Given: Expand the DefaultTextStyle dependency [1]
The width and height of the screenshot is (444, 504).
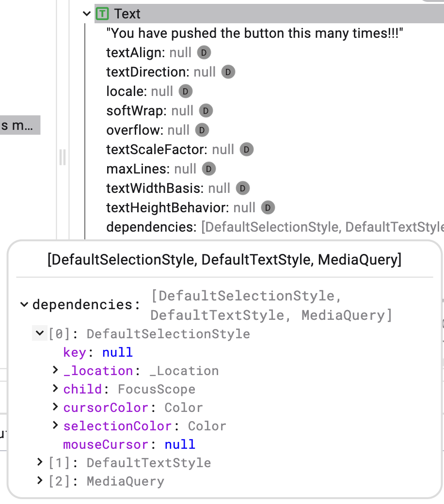Looking at the screenshot, I should pyautogui.click(x=39, y=462).
